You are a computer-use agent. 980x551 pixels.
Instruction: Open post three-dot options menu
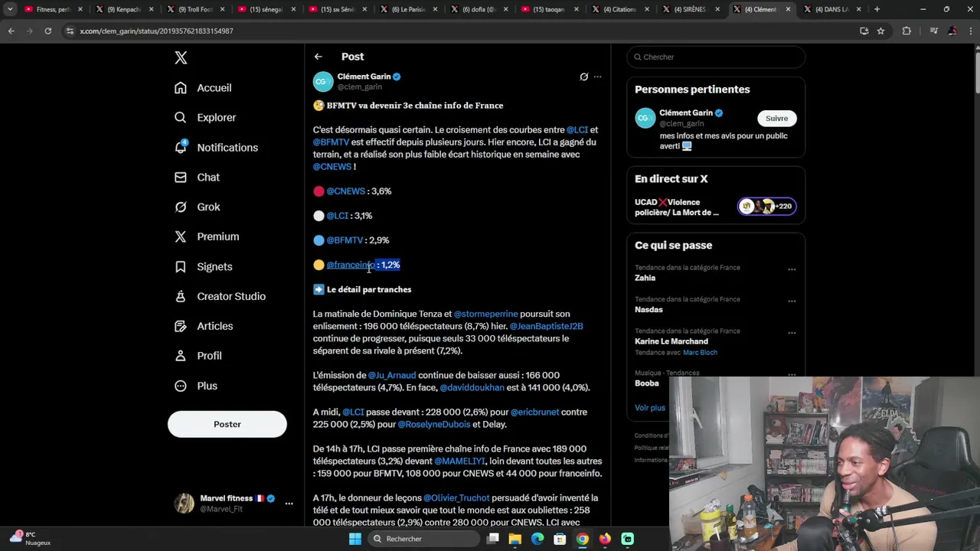click(598, 77)
